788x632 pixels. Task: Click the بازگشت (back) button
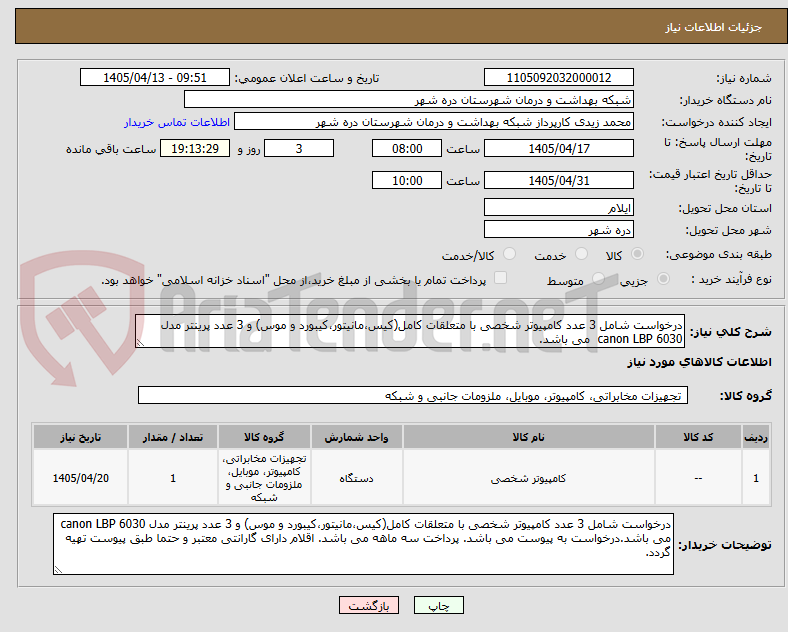pyautogui.click(x=369, y=605)
